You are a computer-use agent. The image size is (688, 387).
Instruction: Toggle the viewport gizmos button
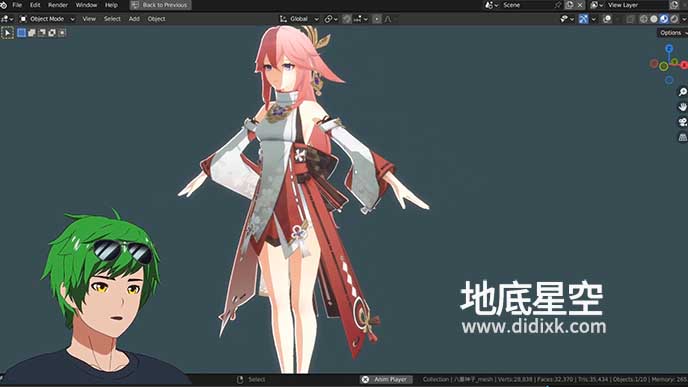point(584,19)
